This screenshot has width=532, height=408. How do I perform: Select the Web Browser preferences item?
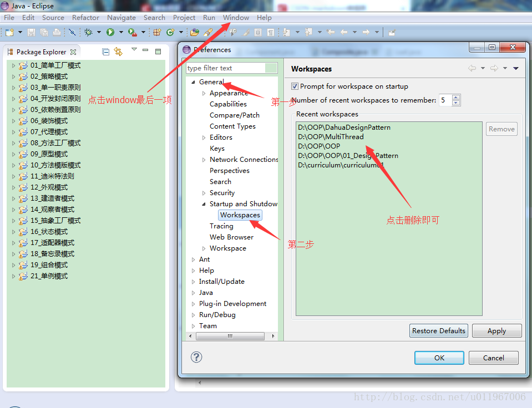tap(231, 237)
